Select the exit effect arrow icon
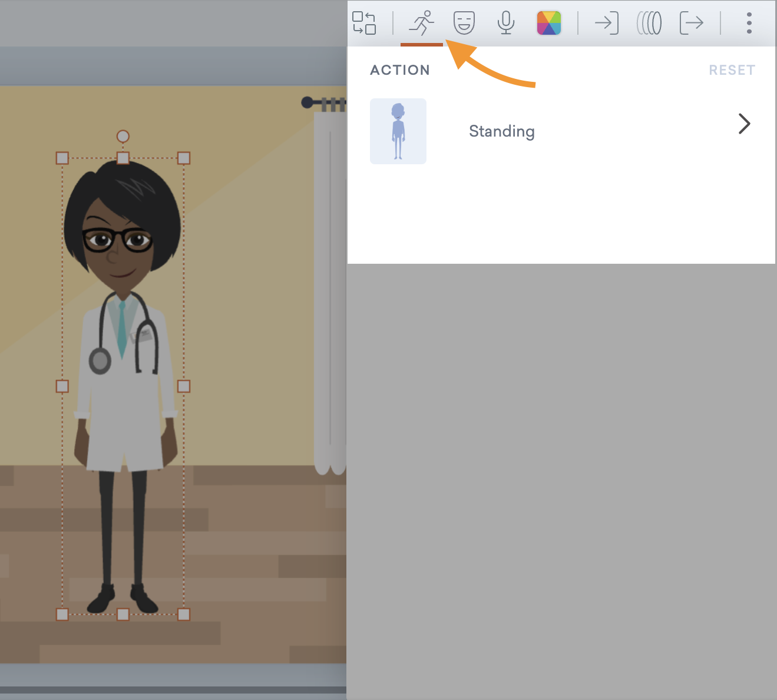Image resolution: width=777 pixels, height=700 pixels. 692,24
